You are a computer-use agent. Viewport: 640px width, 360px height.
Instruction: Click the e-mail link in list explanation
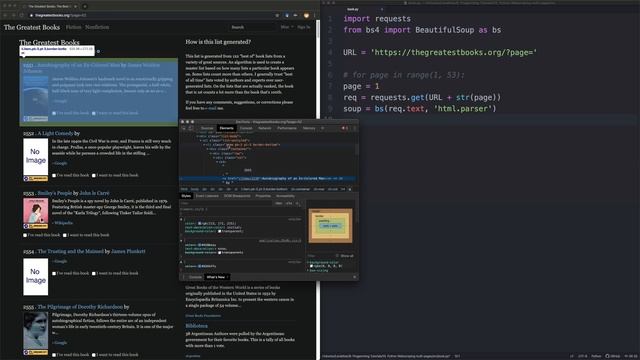[211, 109]
